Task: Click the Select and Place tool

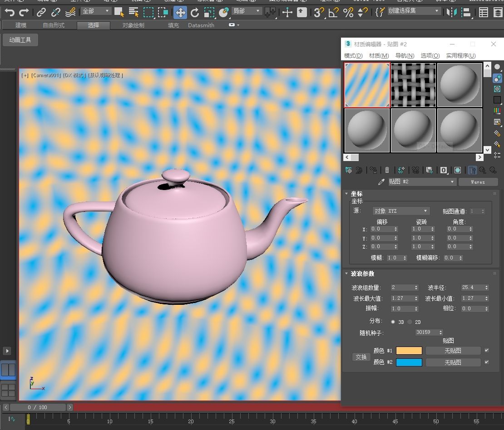Action: [223, 13]
